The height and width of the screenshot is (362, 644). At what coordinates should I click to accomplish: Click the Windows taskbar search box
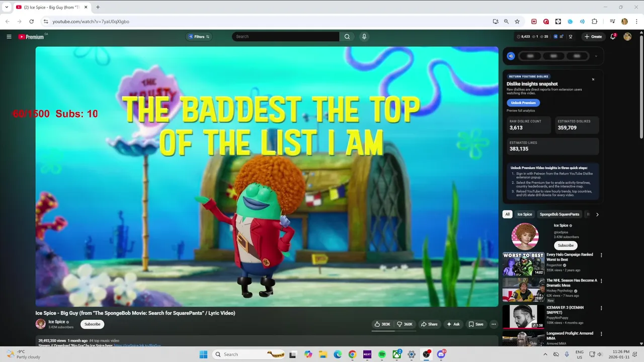tap(250, 354)
